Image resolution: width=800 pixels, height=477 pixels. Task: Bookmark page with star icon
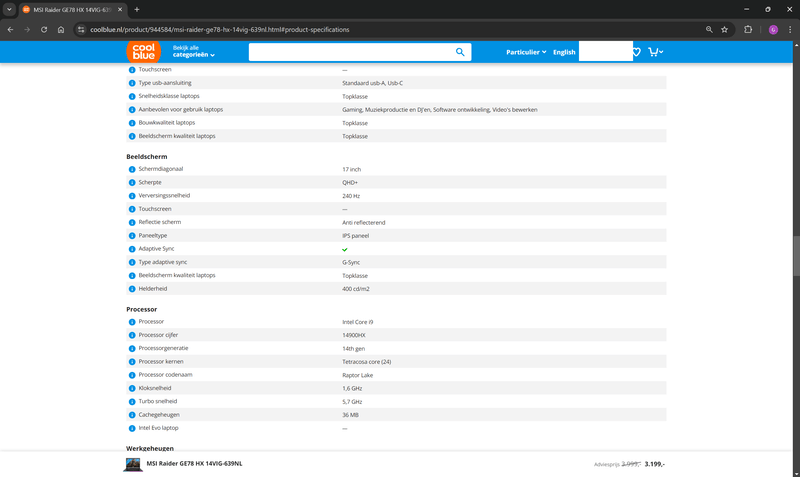point(724,30)
